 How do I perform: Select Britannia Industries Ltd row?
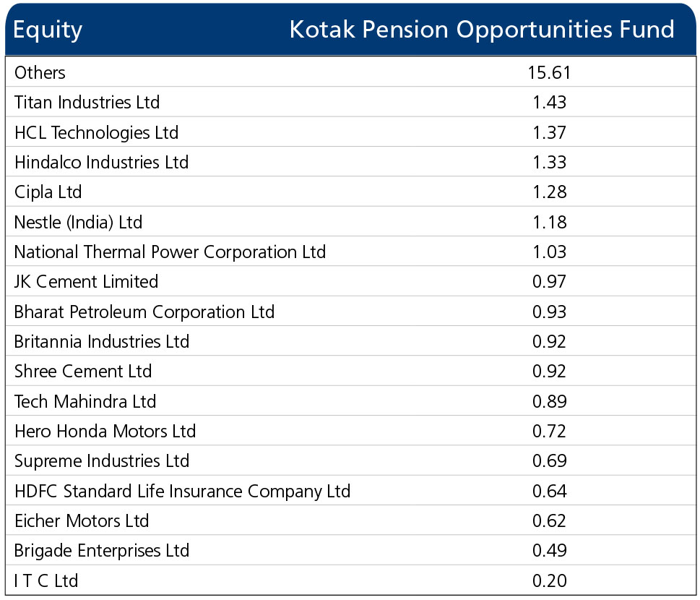tap(350, 341)
